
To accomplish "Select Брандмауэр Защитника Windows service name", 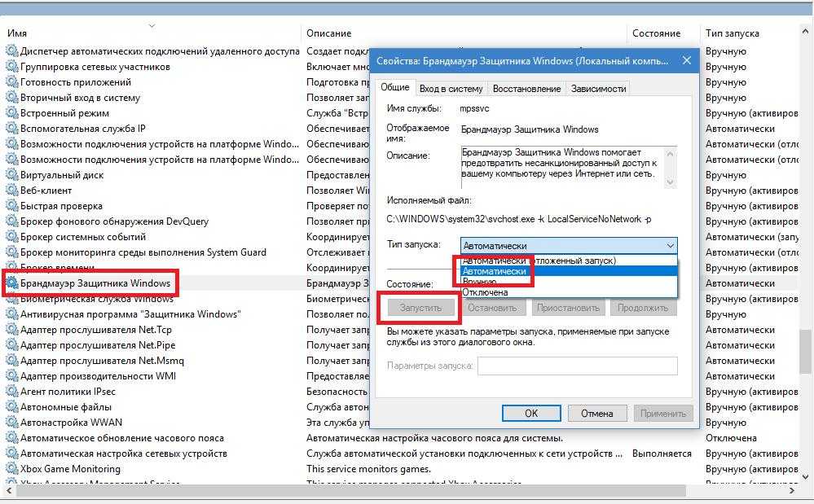I will [95, 283].
